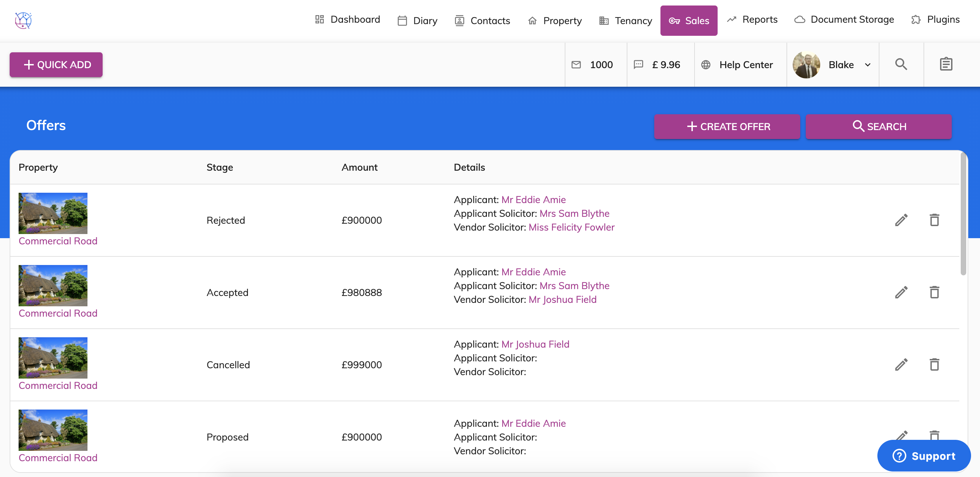
Task: Open the clipboard notes icon
Action: 946,64
